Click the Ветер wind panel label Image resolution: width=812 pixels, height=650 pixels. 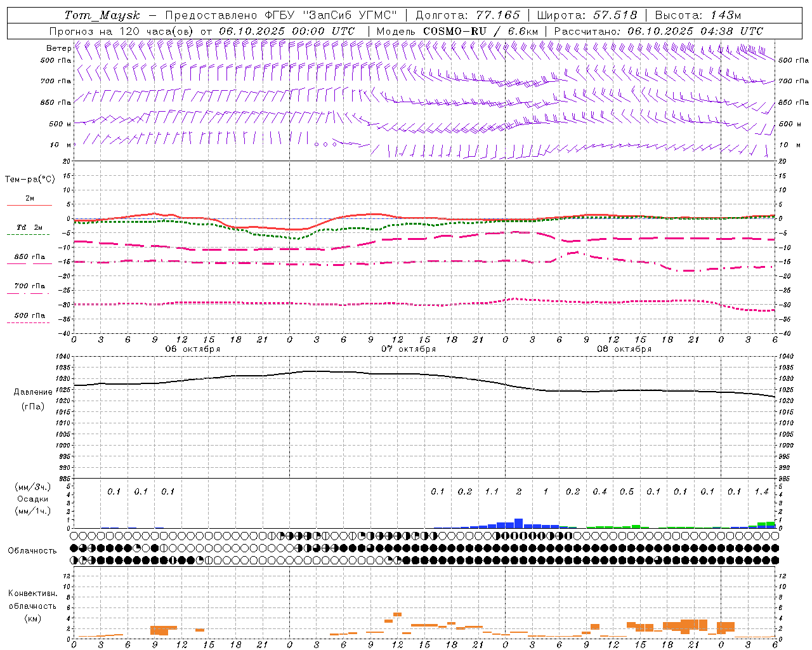pos(58,48)
